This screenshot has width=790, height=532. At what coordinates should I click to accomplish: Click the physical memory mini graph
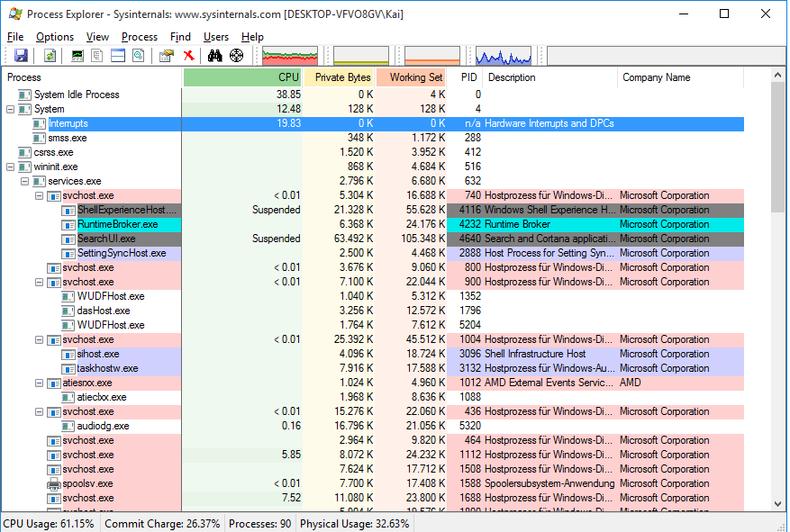(432, 56)
